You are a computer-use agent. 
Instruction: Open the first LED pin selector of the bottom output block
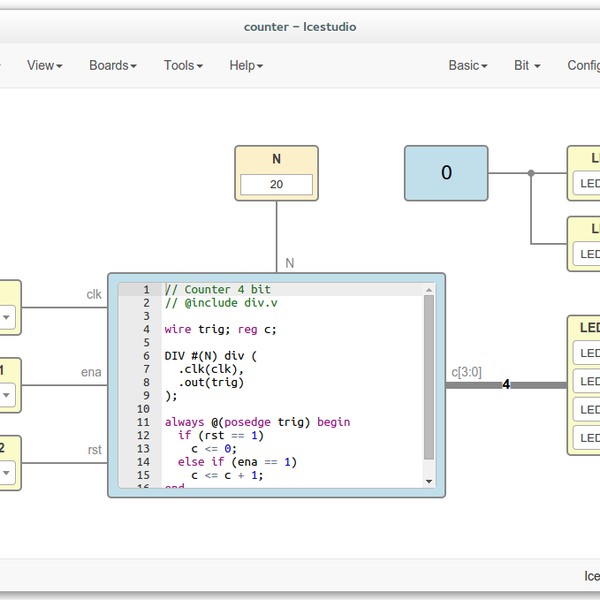coord(587,353)
